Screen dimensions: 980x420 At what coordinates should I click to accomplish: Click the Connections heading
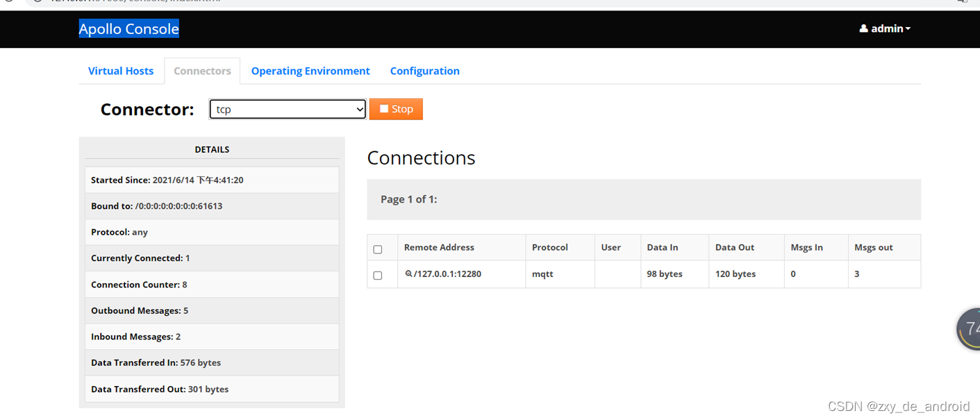pos(421,158)
